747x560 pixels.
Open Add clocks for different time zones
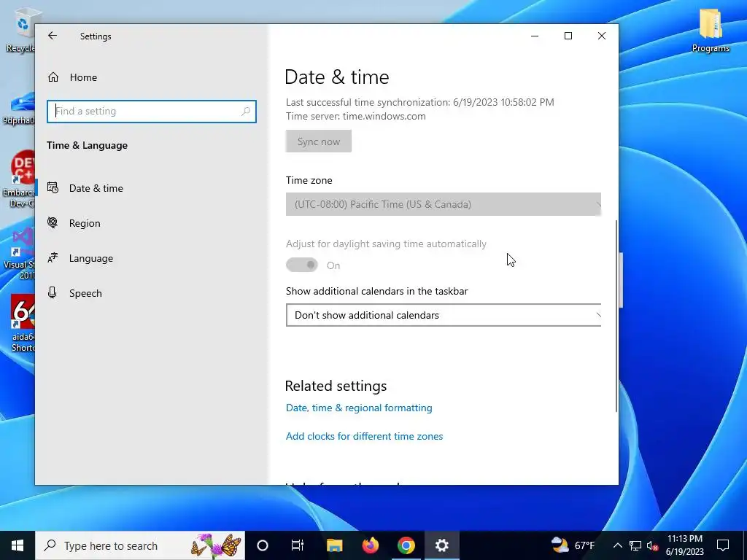(365, 436)
